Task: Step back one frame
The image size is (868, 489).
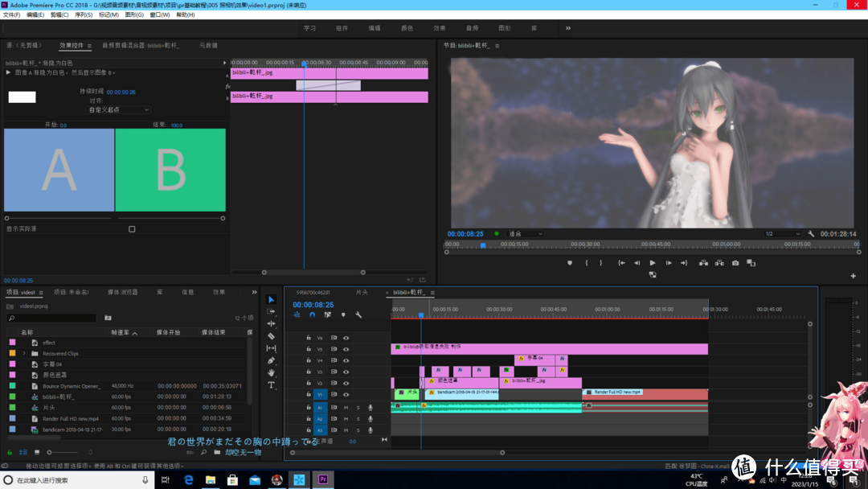Action: [637, 263]
